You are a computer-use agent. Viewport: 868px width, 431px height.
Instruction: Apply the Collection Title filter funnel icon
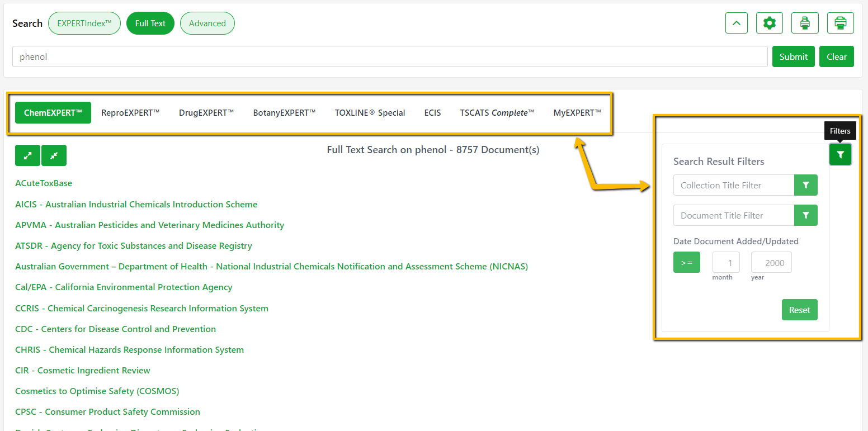[805, 185]
